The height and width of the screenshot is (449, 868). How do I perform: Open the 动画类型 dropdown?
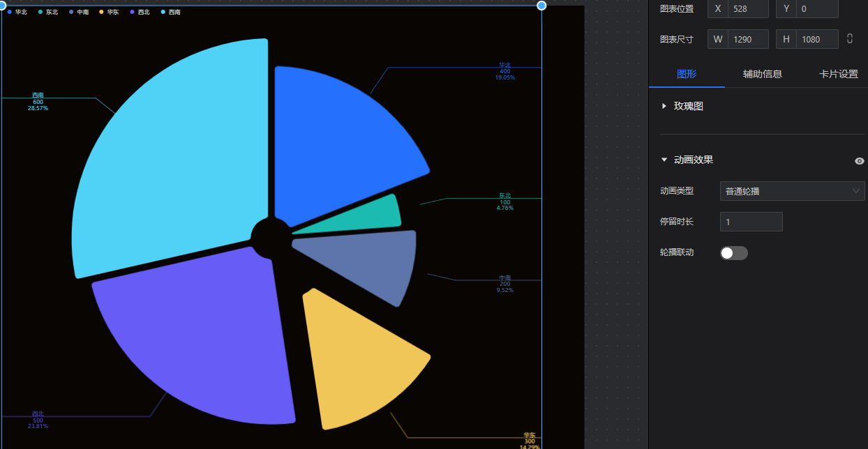click(792, 191)
